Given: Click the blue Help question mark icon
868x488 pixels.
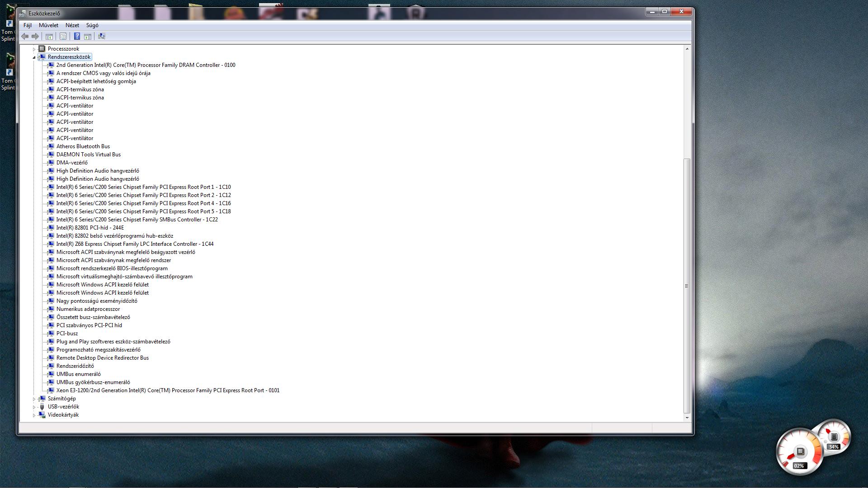Looking at the screenshot, I should [77, 36].
